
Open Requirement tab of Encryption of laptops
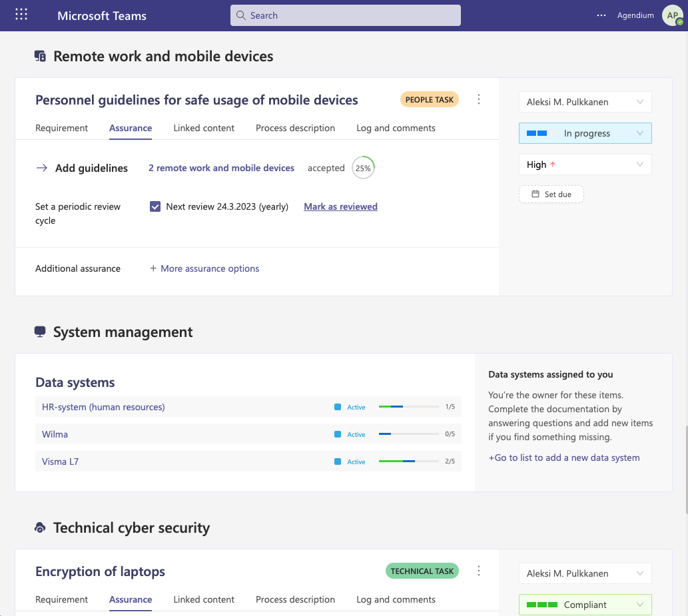tap(61, 599)
